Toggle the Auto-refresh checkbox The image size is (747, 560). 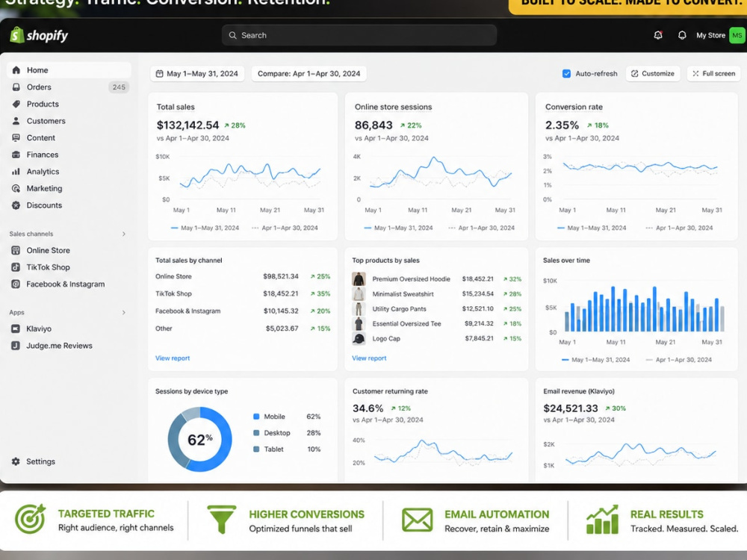566,74
